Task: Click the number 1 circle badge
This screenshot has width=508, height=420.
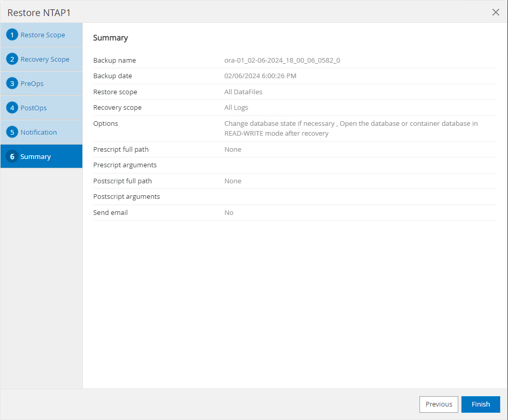Action: [12, 35]
